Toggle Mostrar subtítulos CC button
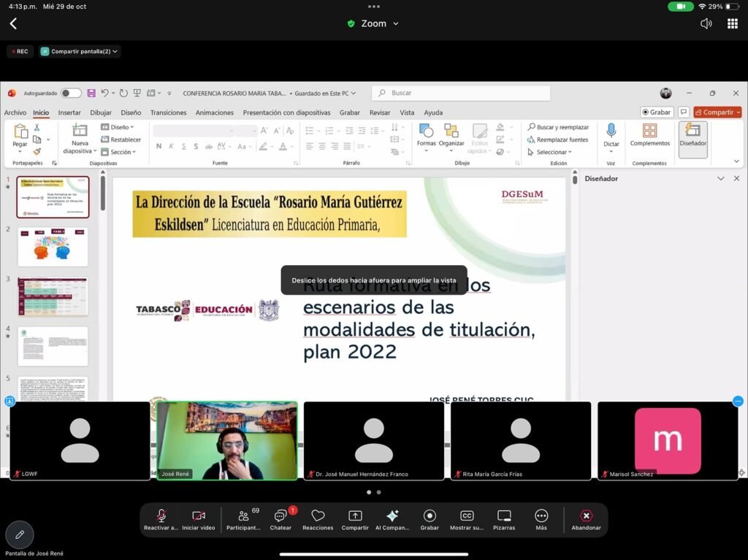Viewport: 748px width, 560px height. (x=467, y=516)
